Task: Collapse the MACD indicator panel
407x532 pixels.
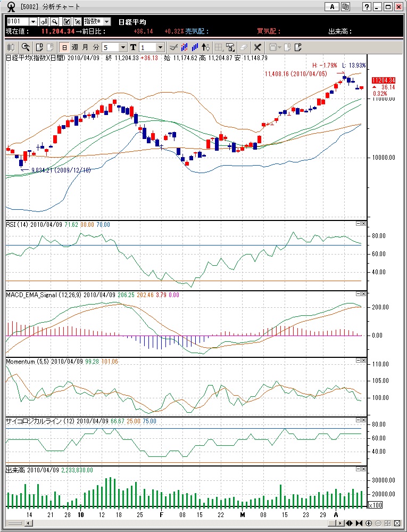Action: pos(358,293)
